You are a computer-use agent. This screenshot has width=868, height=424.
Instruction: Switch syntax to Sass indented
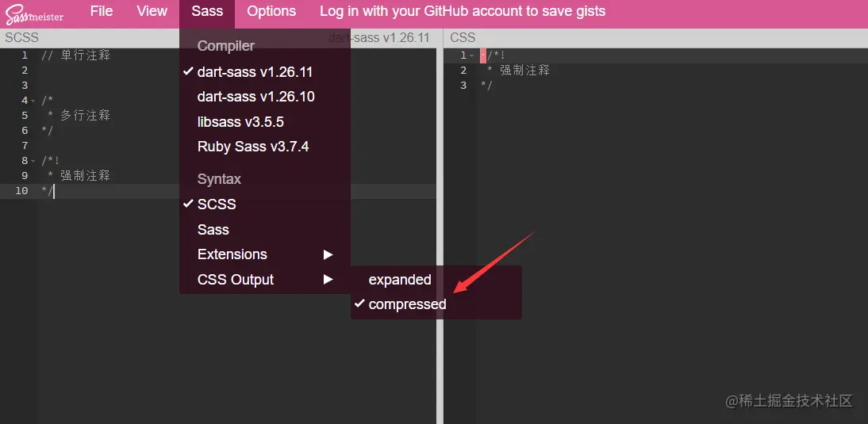[213, 229]
